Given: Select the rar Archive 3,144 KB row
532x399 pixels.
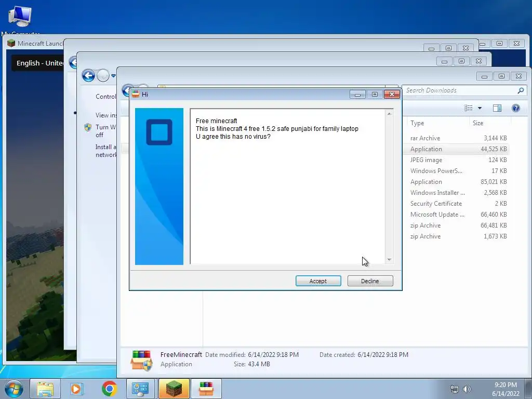Looking at the screenshot, I should [458, 138].
